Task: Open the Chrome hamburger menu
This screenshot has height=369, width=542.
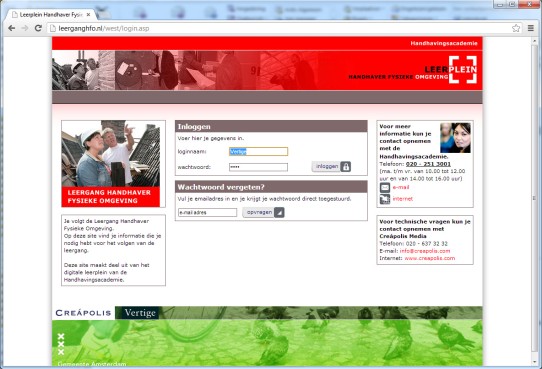Action: pyautogui.click(x=531, y=28)
